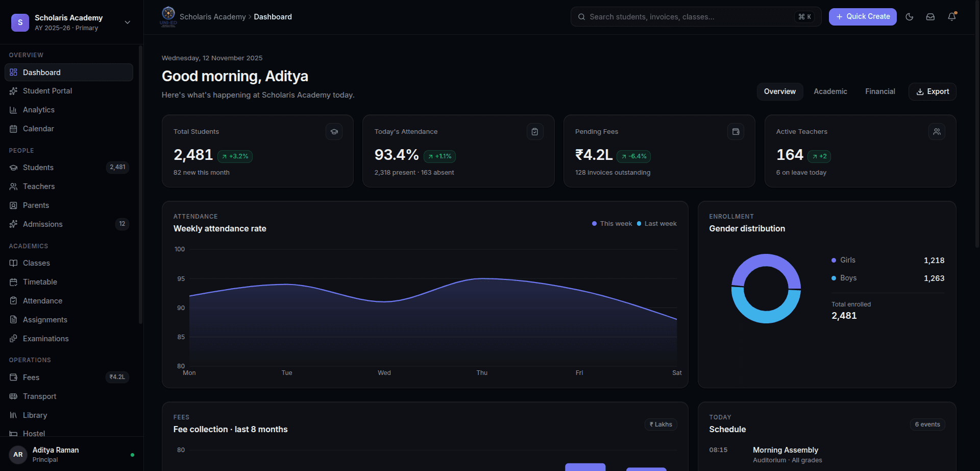Click the Lakhs unit badge
Viewport: 980px width, 471px height.
tap(660, 425)
